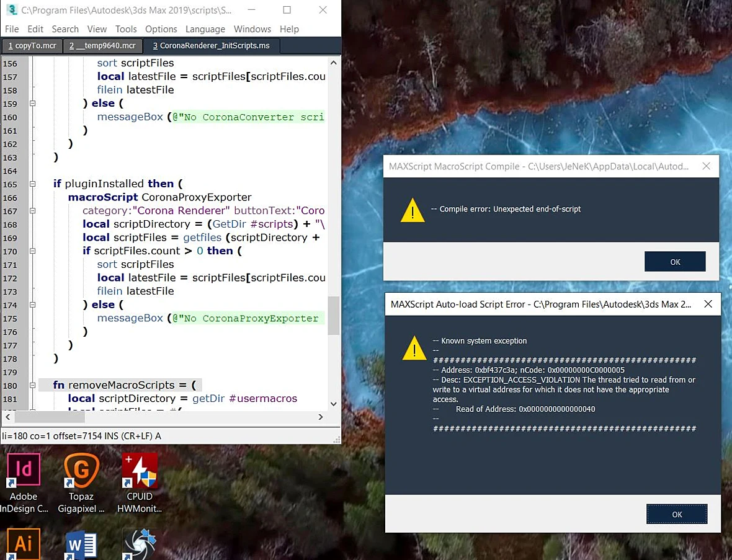The height and width of the screenshot is (560, 732).
Task: Click the category "Corona Renderer" line 167
Action: point(203,210)
